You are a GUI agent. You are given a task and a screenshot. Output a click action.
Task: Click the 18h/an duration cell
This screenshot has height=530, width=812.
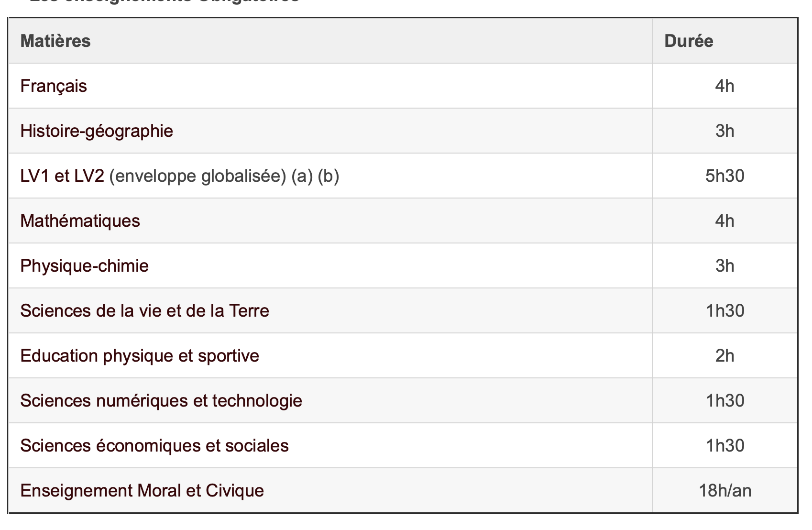click(x=725, y=491)
